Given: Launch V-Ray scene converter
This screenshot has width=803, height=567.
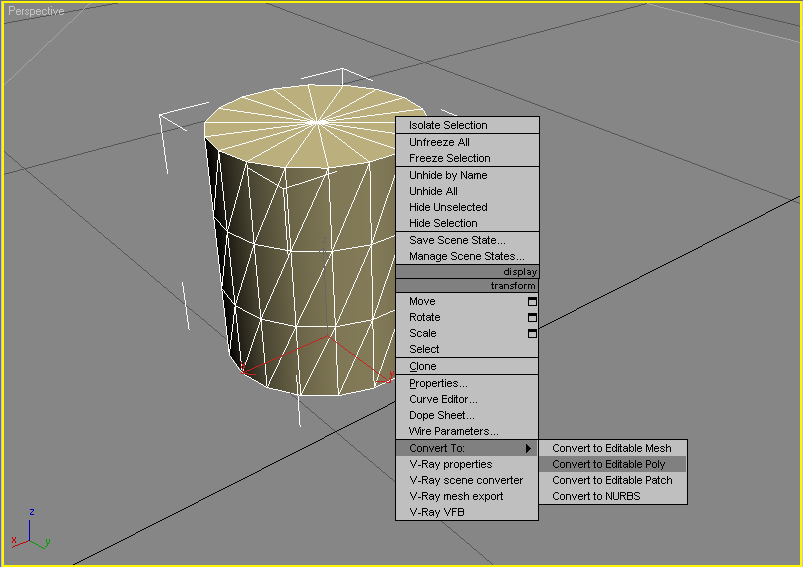Looking at the screenshot, I should click(x=467, y=480).
